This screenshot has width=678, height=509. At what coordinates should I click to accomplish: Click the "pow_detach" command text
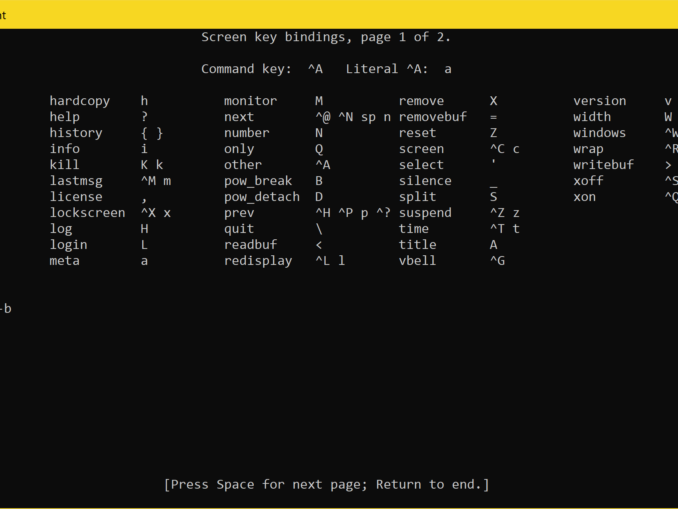coord(262,197)
